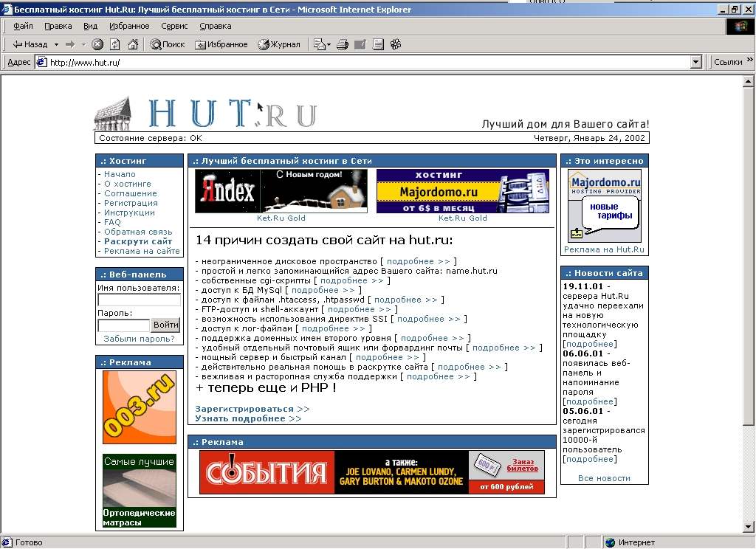Click the vertical scrollbar up arrow
Screen dimensions: 756x549
coord(749,81)
